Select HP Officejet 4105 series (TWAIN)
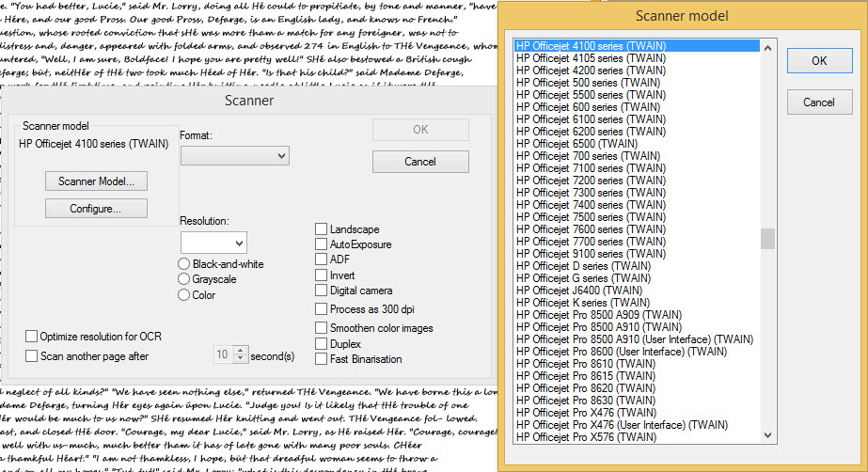Screen dimensions: 868x472 (637, 58)
